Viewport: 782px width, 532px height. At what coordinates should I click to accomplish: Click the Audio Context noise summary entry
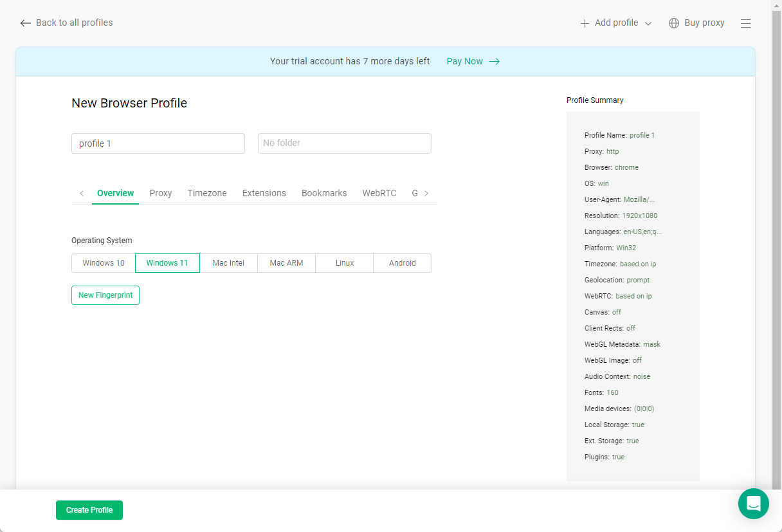click(x=617, y=376)
